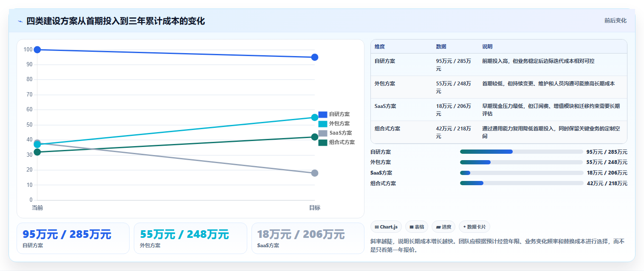Open the cyan 55万元 / 248万元 data card
Screen dimensions: 644x271
[190, 238]
